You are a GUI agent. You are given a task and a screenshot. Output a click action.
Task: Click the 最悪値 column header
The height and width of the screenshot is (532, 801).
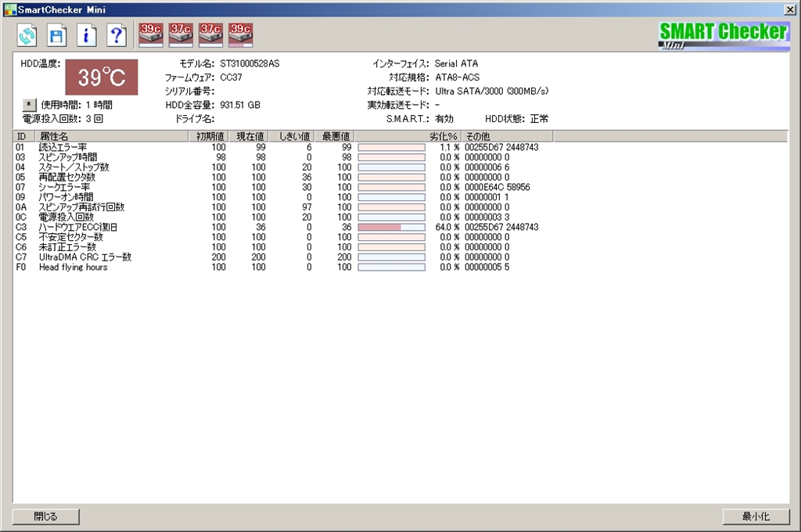[x=334, y=136]
